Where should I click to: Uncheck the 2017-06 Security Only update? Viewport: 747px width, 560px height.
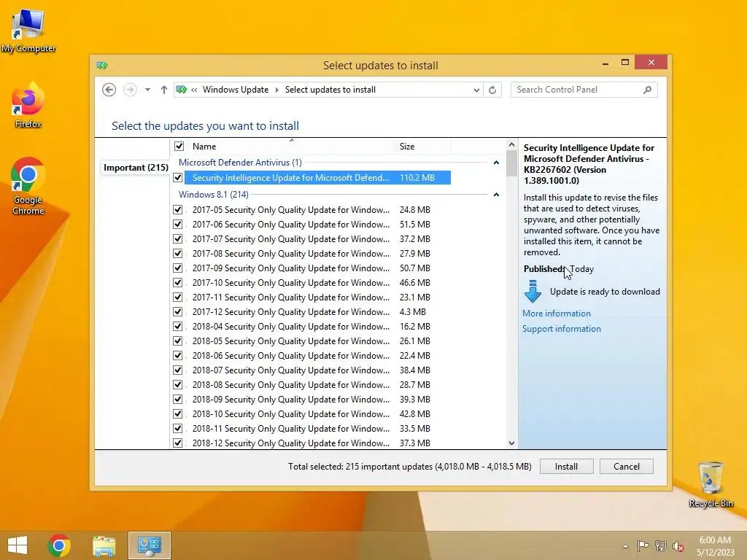[178, 225]
